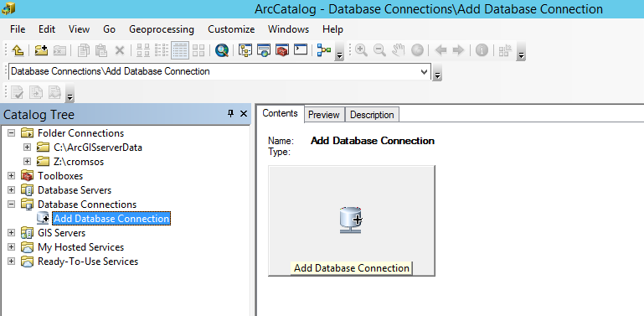Open the Edit menu

tap(47, 29)
